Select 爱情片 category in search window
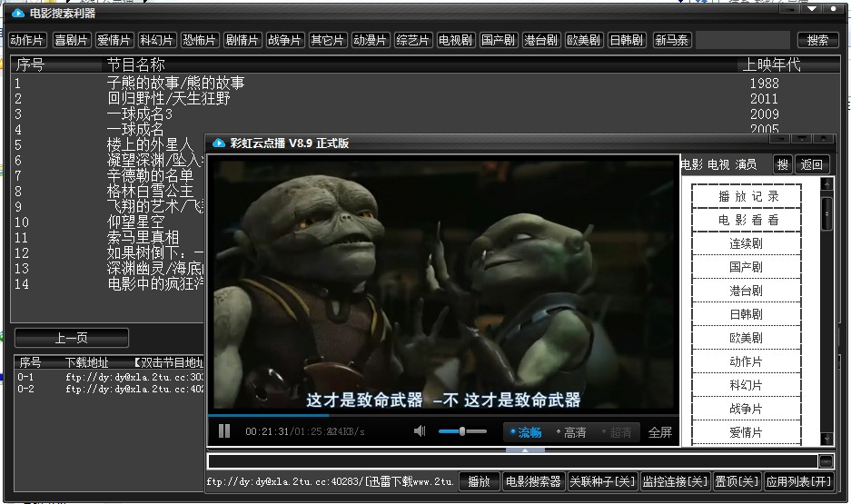851x504 pixels. 114,40
